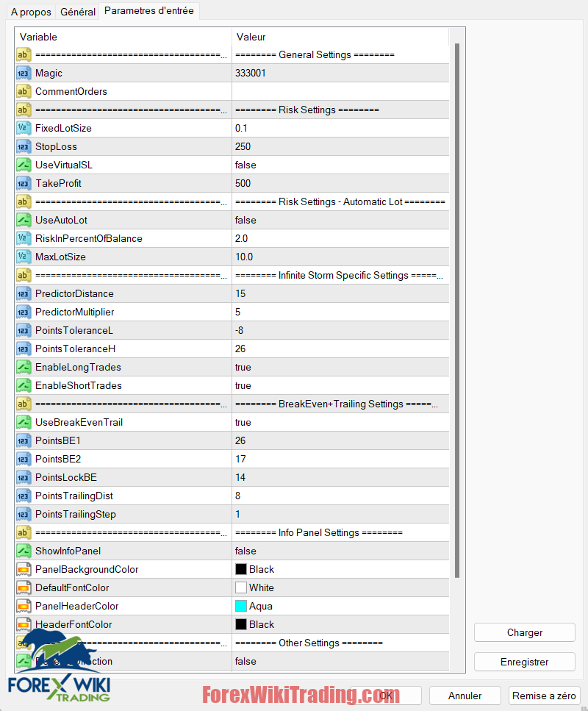Edit the empty CommentOrders value field
This screenshot has height=711, width=588.
[x=340, y=92]
